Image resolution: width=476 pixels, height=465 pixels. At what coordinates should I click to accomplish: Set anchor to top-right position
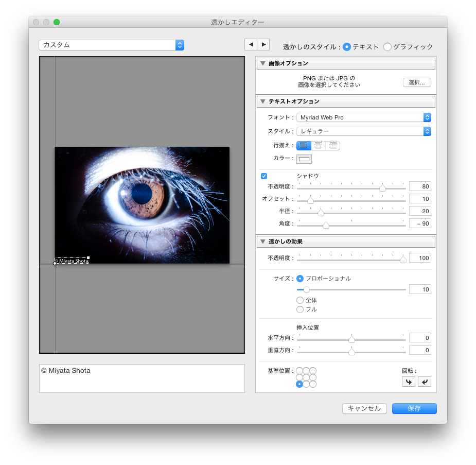(313, 371)
